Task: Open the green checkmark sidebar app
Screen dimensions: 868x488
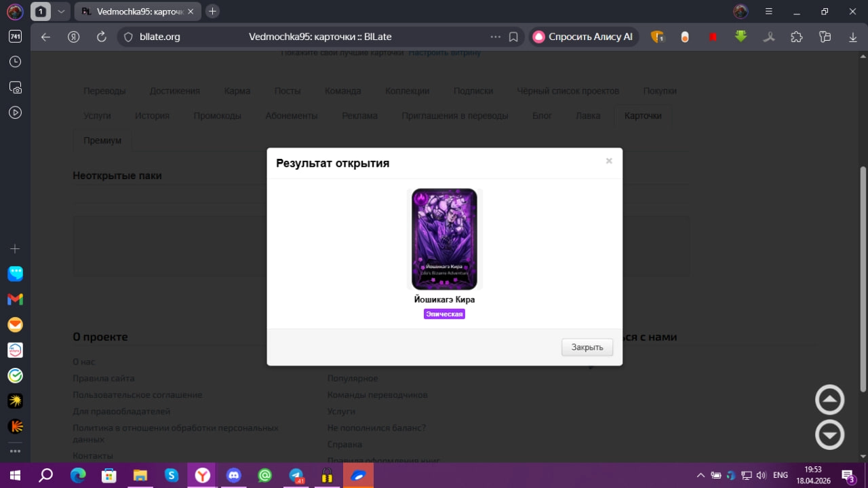Action: [x=15, y=375]
